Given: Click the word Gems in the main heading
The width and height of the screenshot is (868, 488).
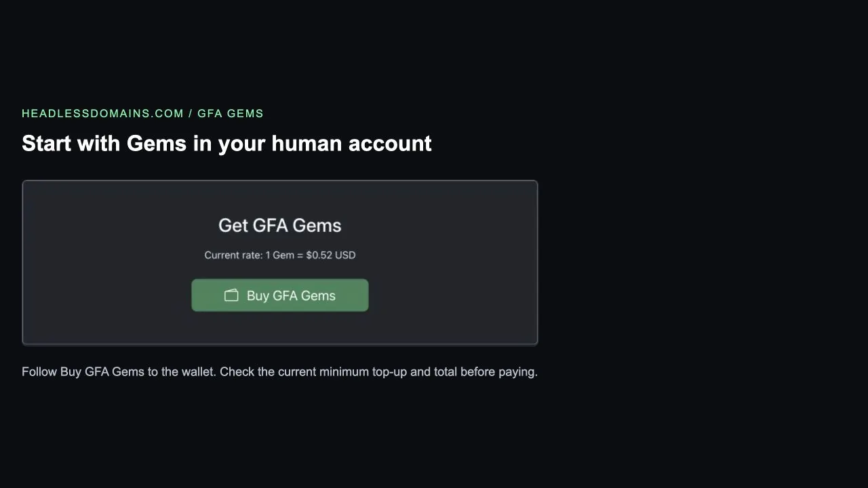Looking at the screenshot, I should 156,143.
